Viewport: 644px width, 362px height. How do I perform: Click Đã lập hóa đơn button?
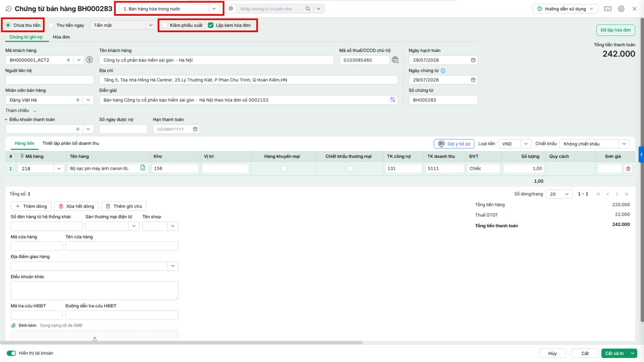616,30
